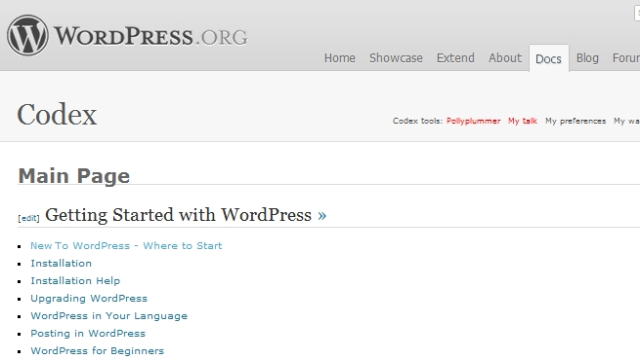Open the My talk link

[x=522, y=121]
